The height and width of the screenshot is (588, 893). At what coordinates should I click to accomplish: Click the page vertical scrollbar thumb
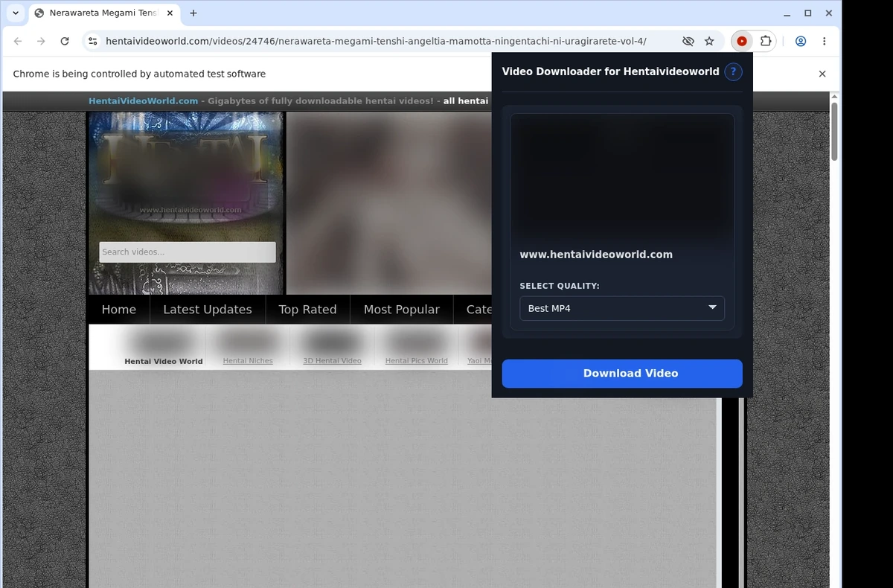(x=834, y=131)
